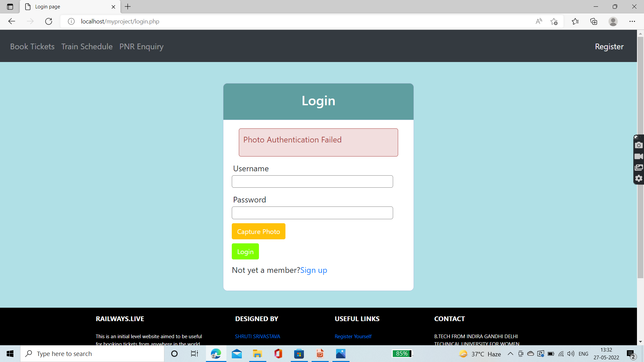Open the image gallery icon in side toolbar

(x=639, y=167)
